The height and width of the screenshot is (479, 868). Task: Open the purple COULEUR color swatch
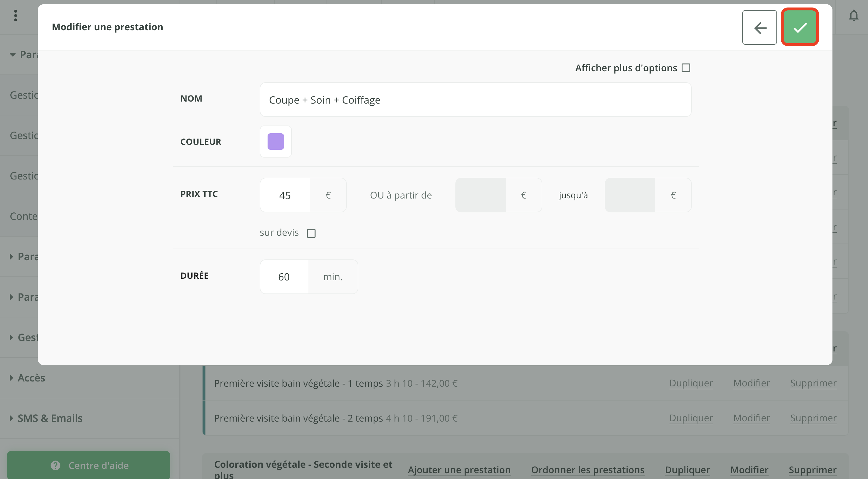[x=276, y=141]
